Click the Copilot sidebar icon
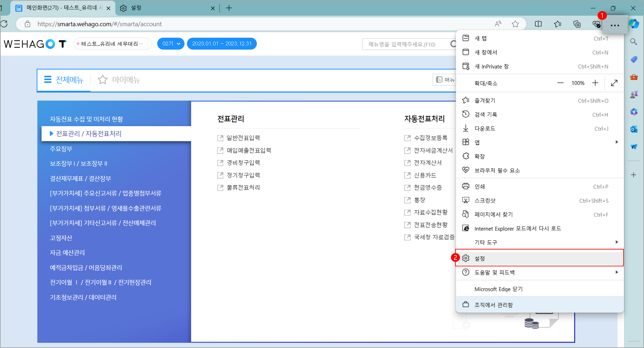Screen dimensions: 644x348 tap(634, 24)
